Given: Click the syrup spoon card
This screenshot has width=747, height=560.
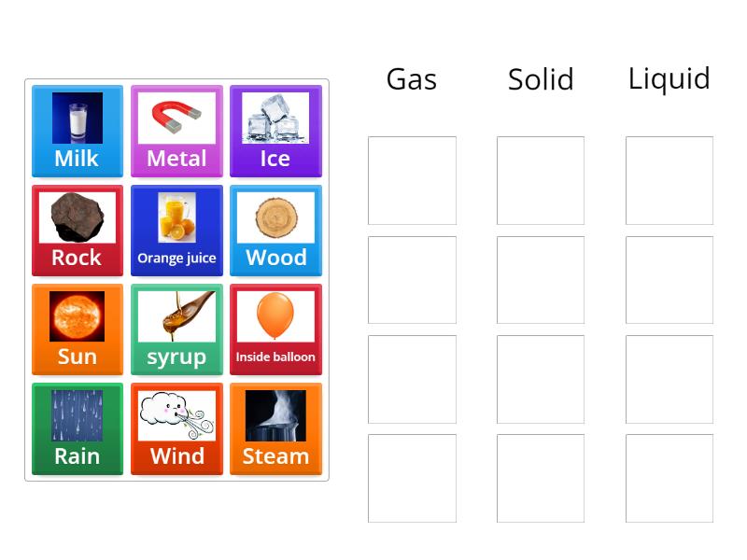Looking at the screenshot, I should coord(176,329).
